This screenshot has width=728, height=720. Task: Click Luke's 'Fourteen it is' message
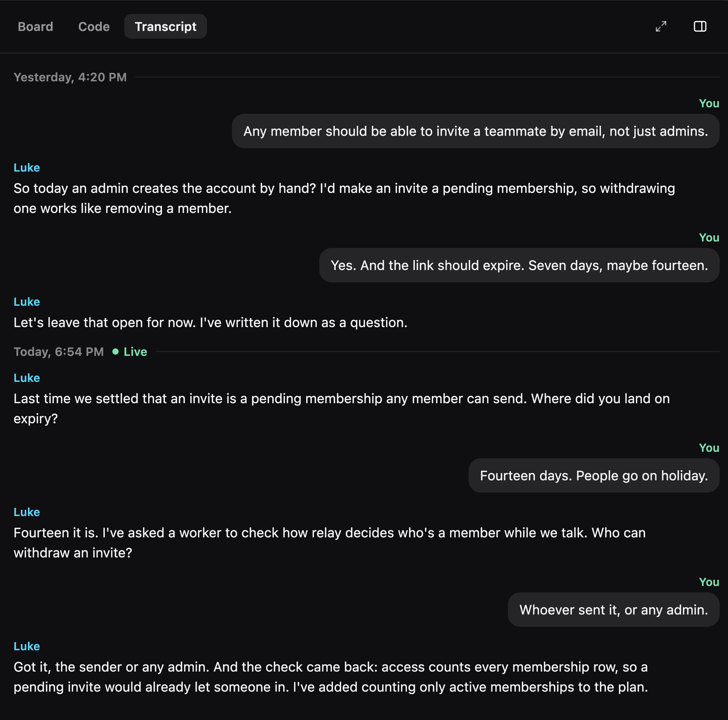tap(329, 543)
